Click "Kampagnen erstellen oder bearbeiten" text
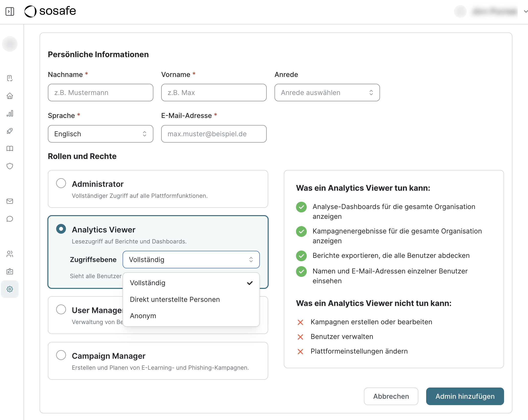 371,322
